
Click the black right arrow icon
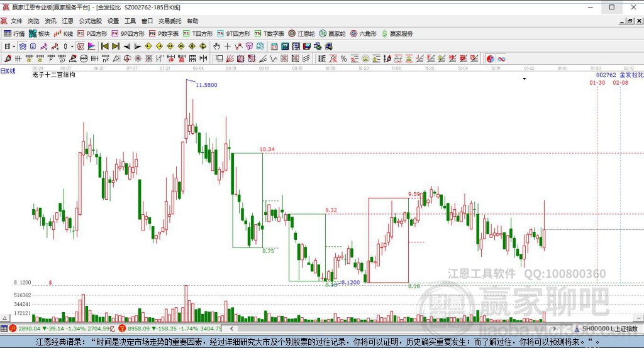[x=138, y=46]
